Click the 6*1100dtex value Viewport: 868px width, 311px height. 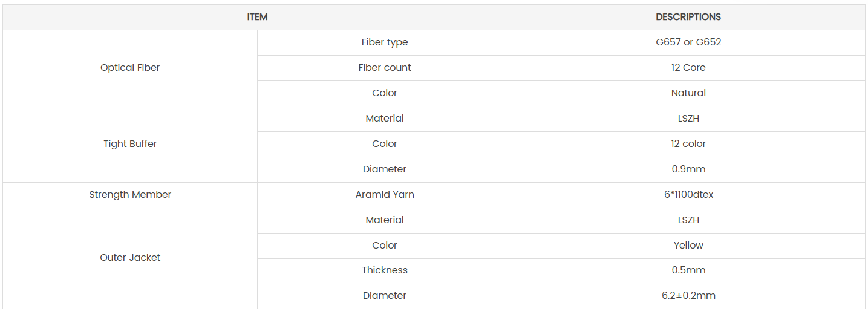pos(688,195)
